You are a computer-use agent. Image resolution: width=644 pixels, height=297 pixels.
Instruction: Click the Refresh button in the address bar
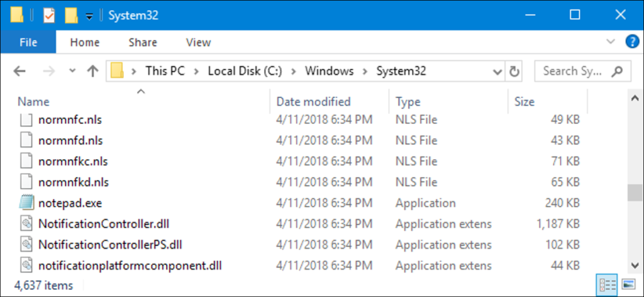pyautogui.click(x=514, y=71)
